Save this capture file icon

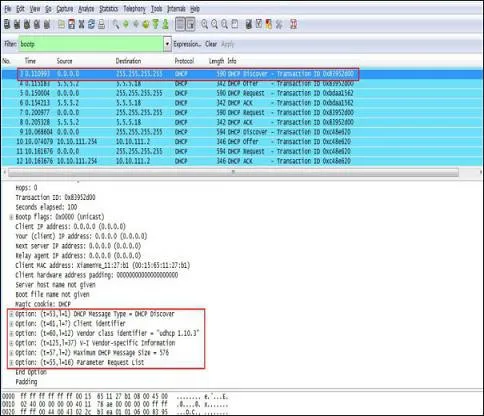71,24
